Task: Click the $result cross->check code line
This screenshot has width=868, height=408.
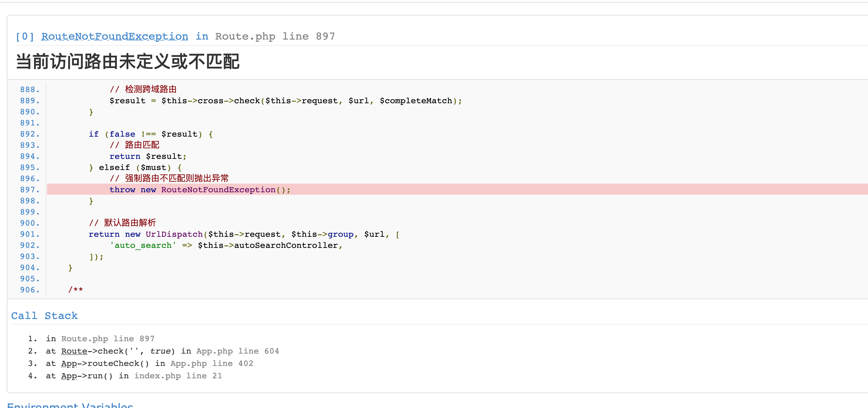Action: click(x=286, y=101)
